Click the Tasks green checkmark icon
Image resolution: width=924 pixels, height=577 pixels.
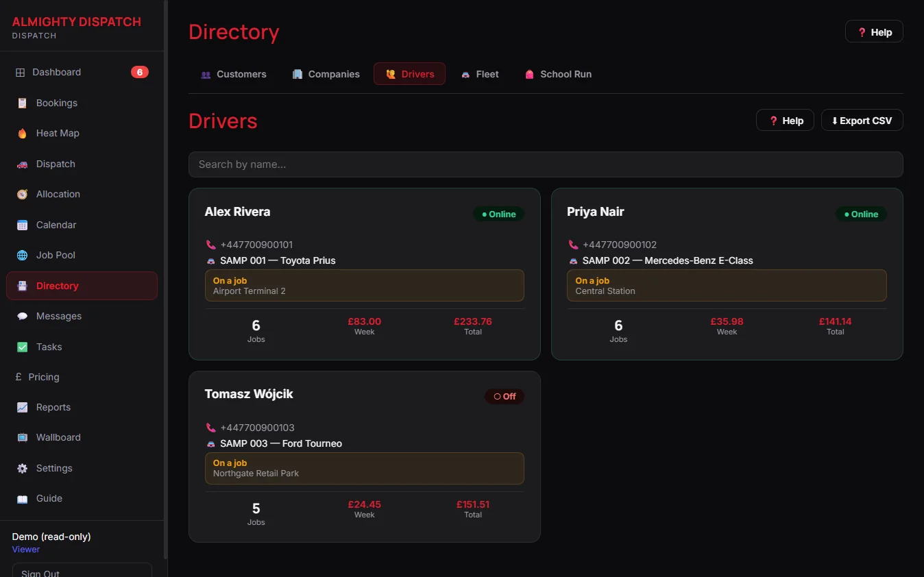22,347
